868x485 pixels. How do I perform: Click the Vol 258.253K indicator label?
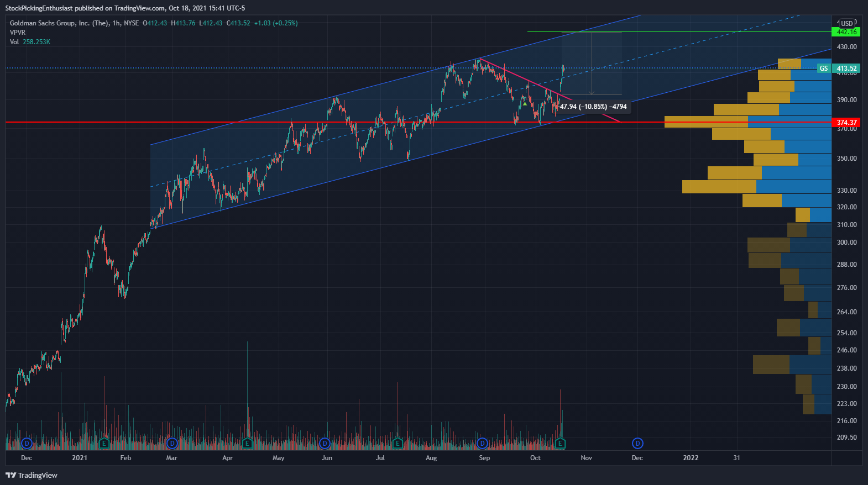[30, 42]
